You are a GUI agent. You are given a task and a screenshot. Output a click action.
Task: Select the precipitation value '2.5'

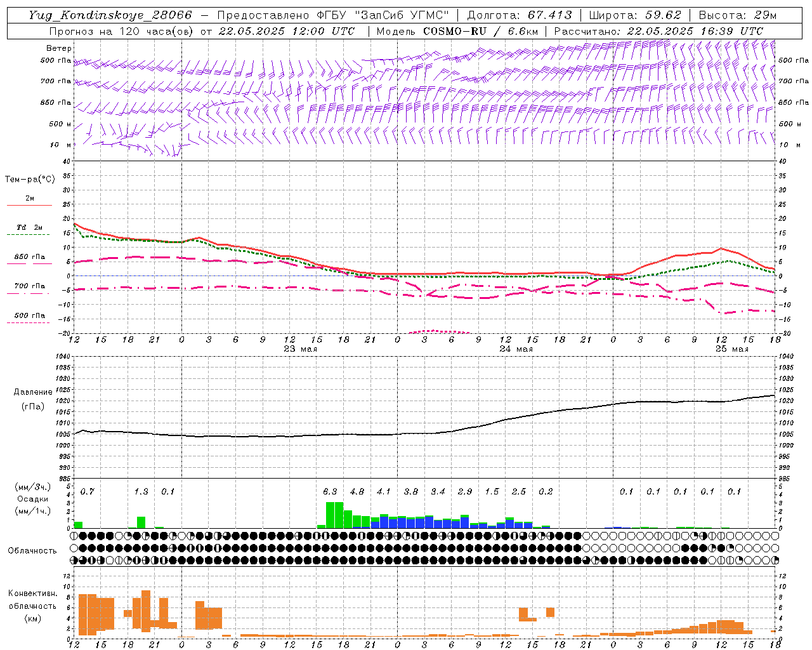[519, 491]
